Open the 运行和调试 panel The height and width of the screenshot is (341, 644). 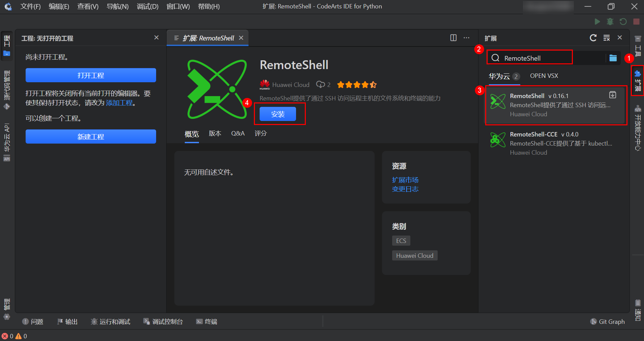pyautogui.click(x=110, y=321)
